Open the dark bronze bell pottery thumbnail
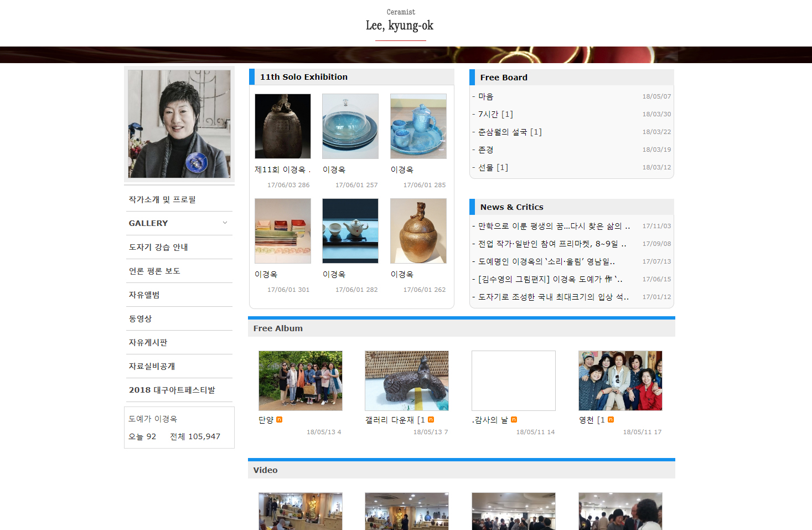The height and width of the screenshot is (530, 812). click(x=283, y=126)
